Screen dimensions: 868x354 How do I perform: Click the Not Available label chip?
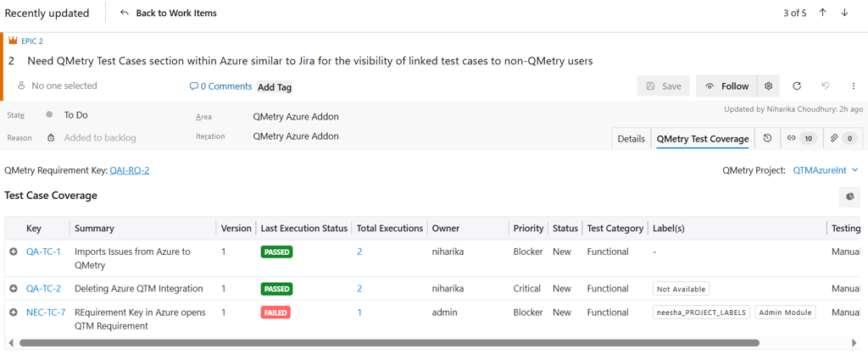click(x=682, y=289)
